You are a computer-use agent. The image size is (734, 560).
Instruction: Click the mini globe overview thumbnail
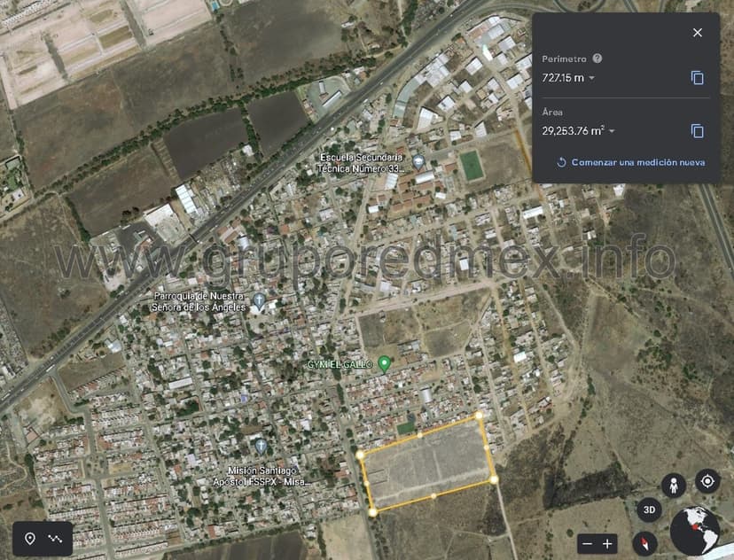695,529
